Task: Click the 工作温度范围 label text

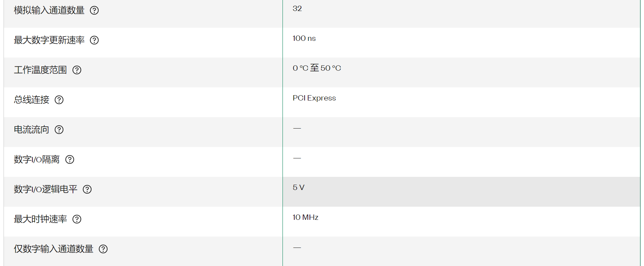Action: click(x=40, y=70)
